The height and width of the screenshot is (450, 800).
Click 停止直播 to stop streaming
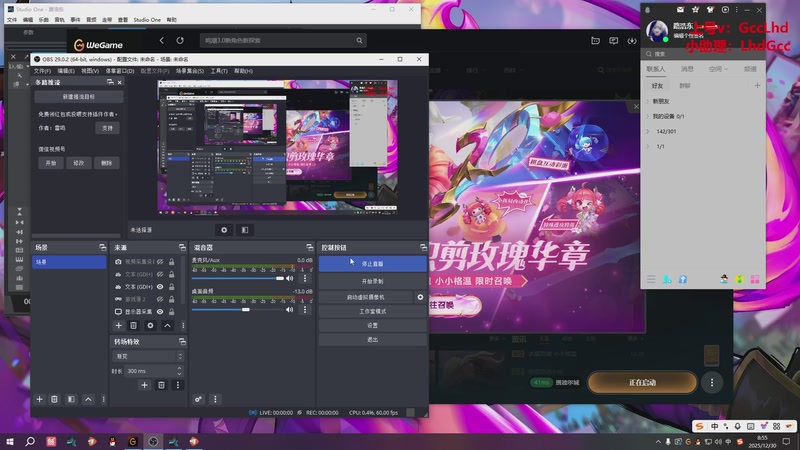(x=372, y=264)
